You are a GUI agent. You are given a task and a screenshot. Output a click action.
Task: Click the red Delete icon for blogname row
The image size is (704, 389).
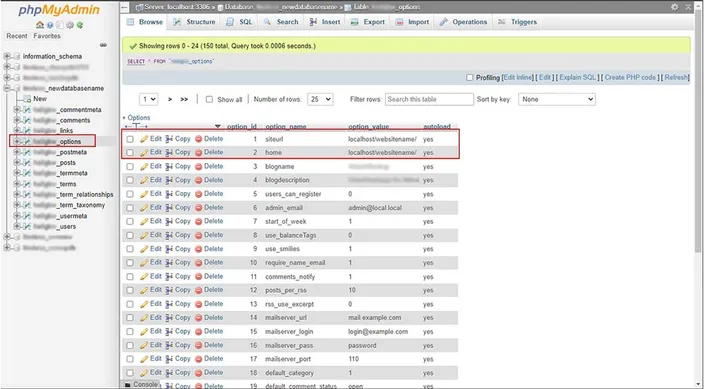pos(198,167)
